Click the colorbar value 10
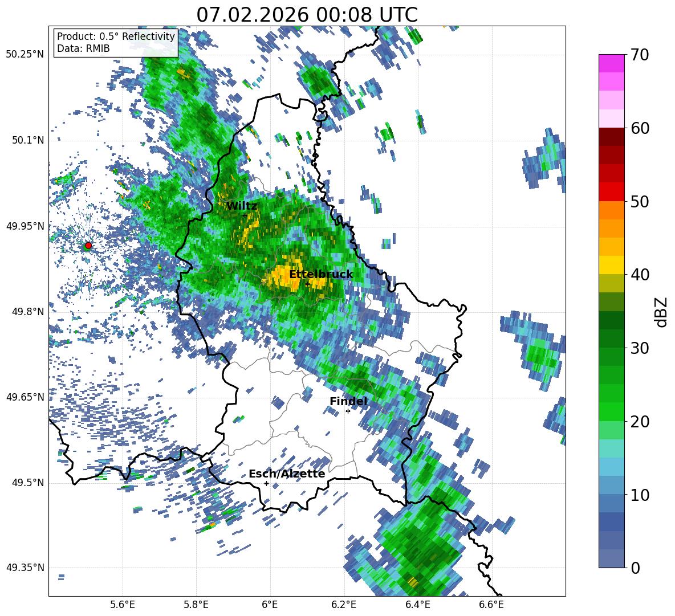This screenshot has width=675, height=616. (x=640, y=495)
